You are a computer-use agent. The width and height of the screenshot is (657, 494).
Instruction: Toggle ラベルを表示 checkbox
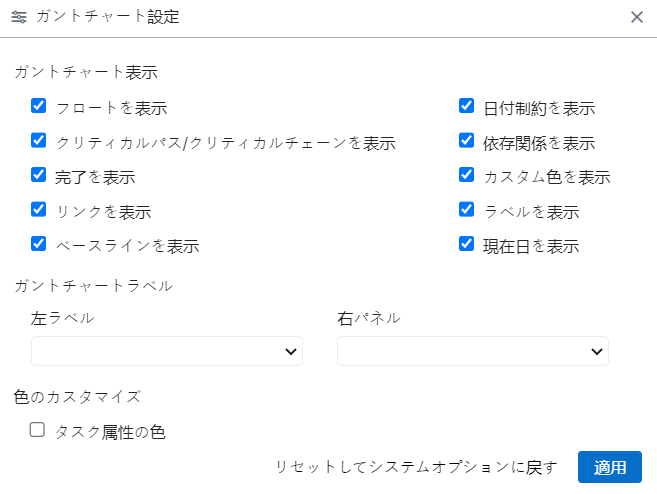point(466,210)
